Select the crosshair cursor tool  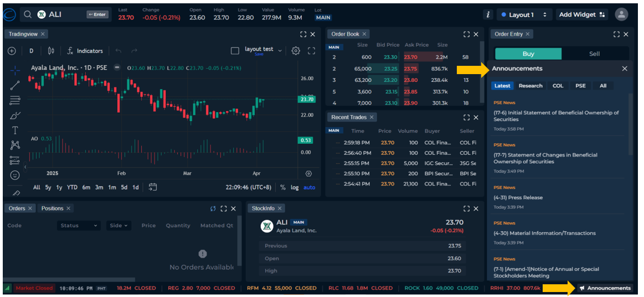click(15, 71)
